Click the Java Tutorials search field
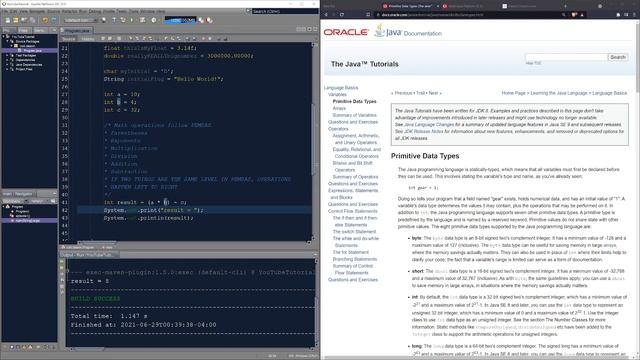The image size is (640, 360). [566, 57]
